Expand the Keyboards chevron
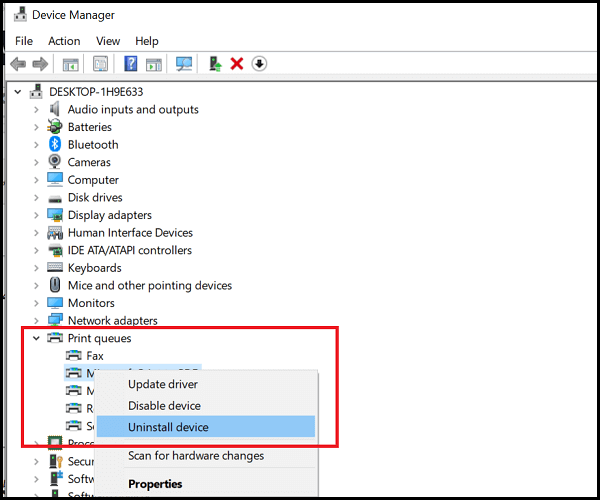The image size is (600, 500). click(36, 268)
